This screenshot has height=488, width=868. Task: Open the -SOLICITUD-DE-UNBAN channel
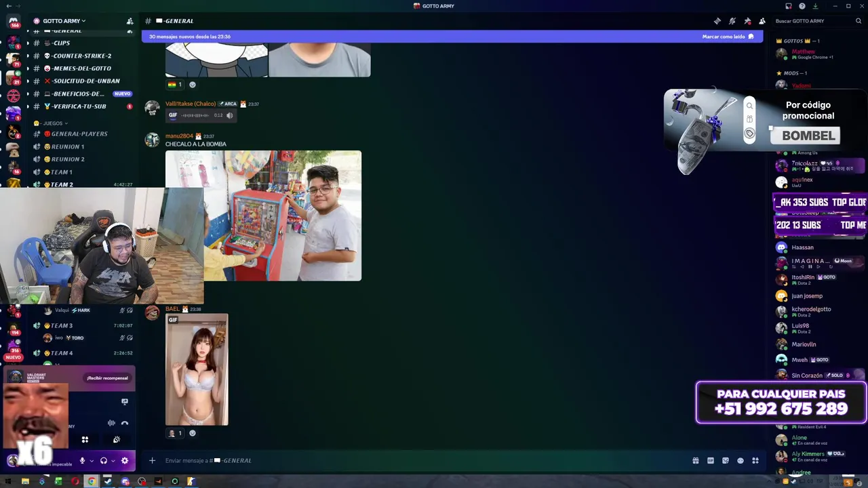click(81, 81)
